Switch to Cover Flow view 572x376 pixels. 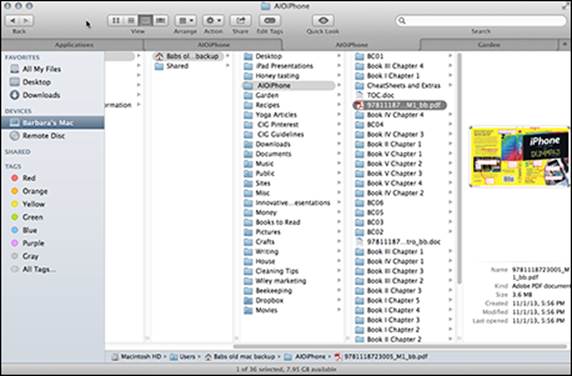(x=161, y=20)
